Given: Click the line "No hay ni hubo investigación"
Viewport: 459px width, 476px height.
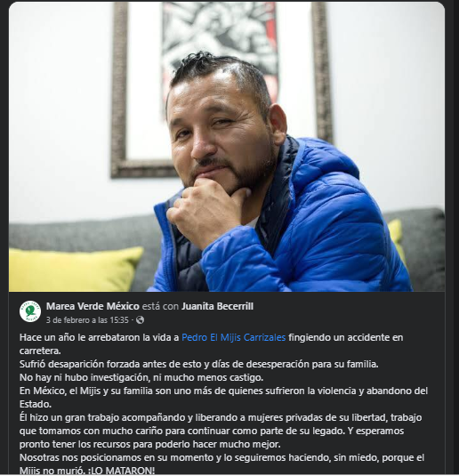Looking at the screenshot, I should tap(141, 377).
